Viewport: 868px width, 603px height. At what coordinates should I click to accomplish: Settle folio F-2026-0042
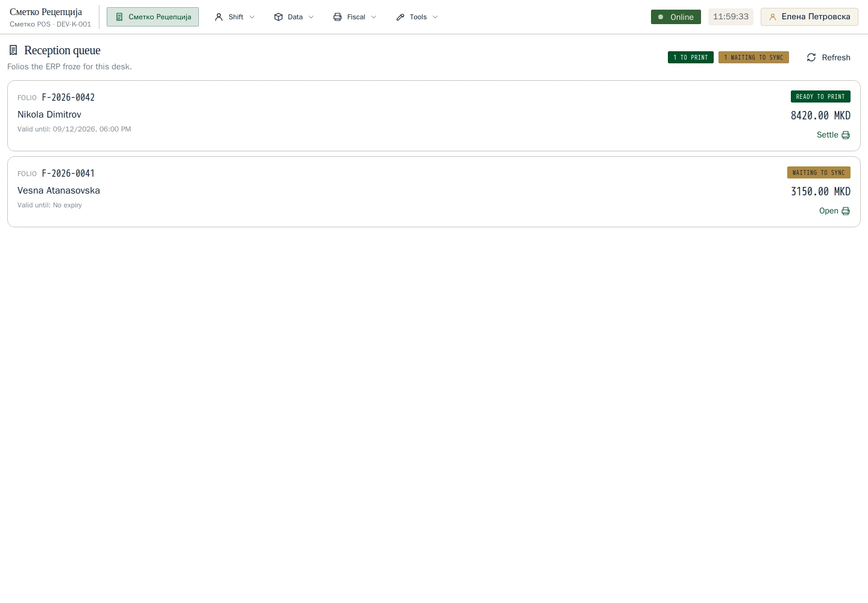pyautogui.click(x=833, y=135)
